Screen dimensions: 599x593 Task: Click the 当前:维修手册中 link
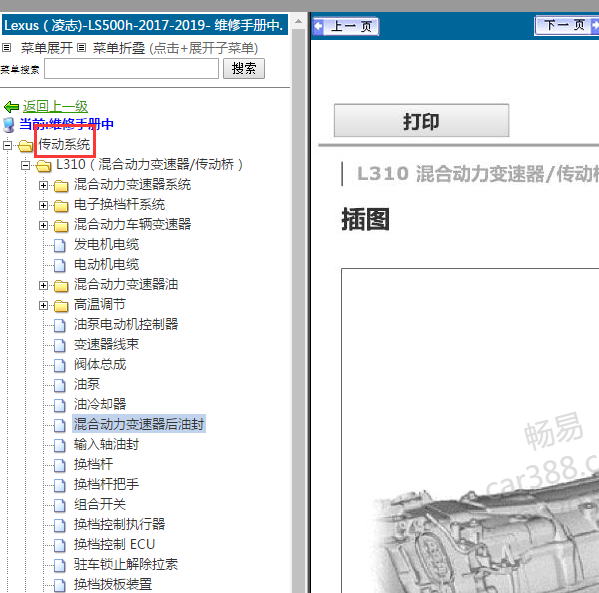pyautogui.click(x=66, y=125)
